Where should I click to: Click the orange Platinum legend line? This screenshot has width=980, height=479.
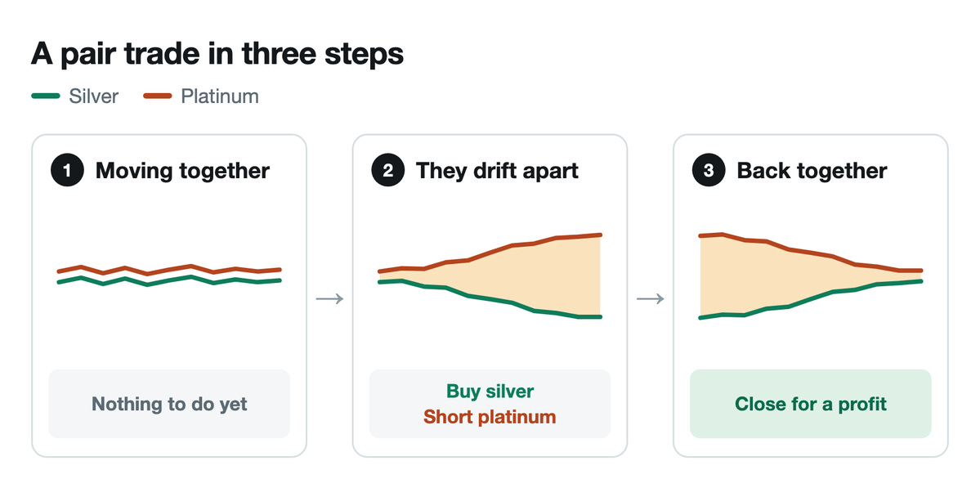coord(158,96)
